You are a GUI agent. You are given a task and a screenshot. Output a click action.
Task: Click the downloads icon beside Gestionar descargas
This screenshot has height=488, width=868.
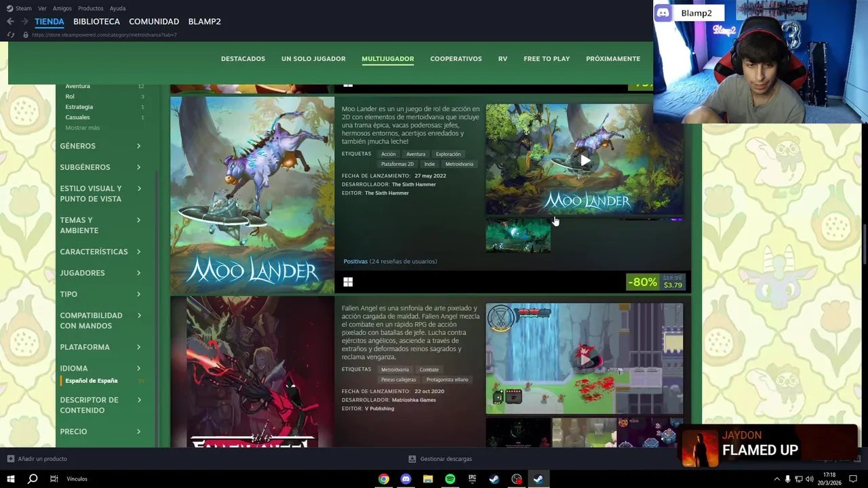coord(412,459)
